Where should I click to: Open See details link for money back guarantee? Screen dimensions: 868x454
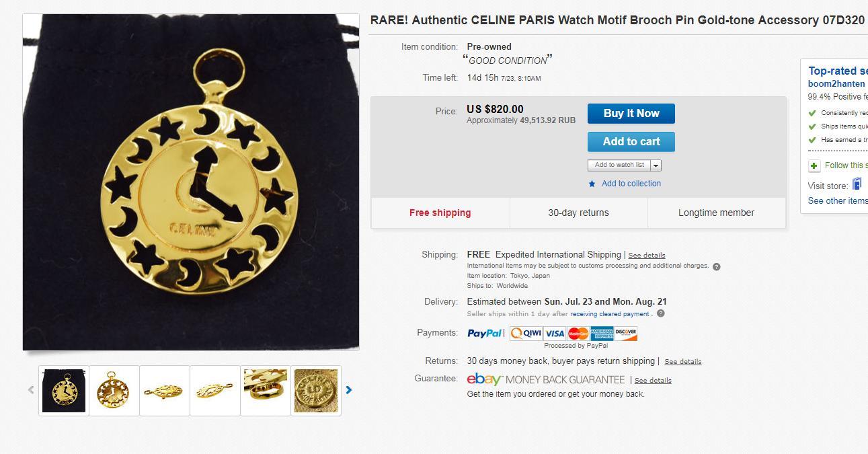653,381
